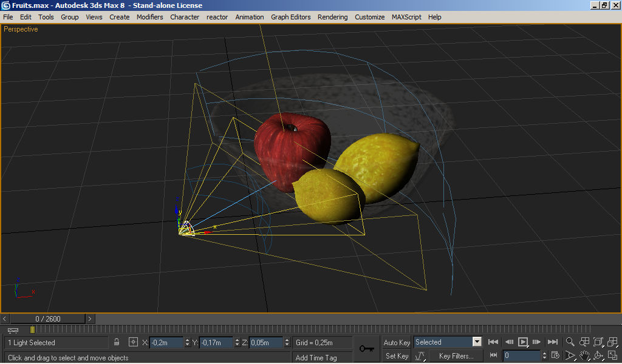This screenshot has width=622, height=364.
Task: Open the Mini Curve Editor icon
Action: coord(13,329)
